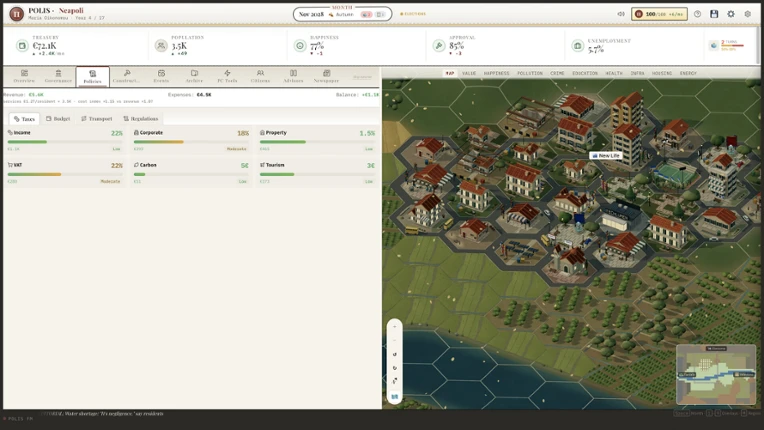Save the game with floppy disk icon
Image resolution: width=764 pixels, height=430 pixels.
[x=714, y=14]
